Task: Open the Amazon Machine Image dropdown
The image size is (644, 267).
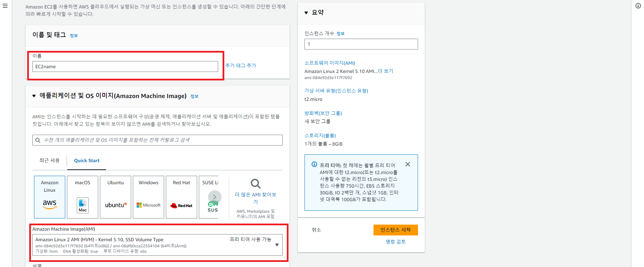Action: click(x=158, y=245)
